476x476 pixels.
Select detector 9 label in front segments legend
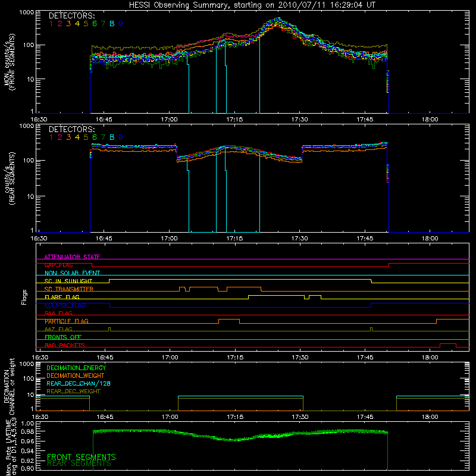(x=121, y=24)
